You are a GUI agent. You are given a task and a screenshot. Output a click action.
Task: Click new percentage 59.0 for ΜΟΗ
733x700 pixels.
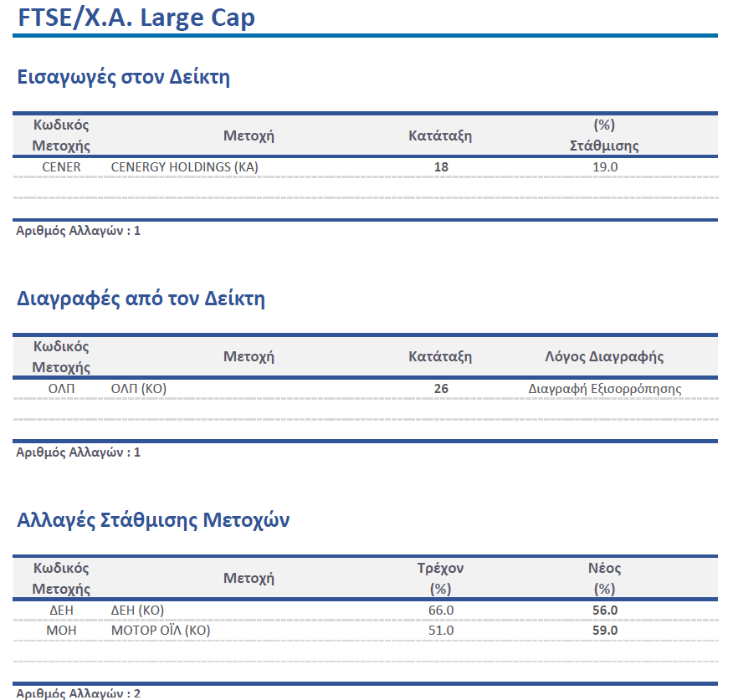click(x=605, y=631)
